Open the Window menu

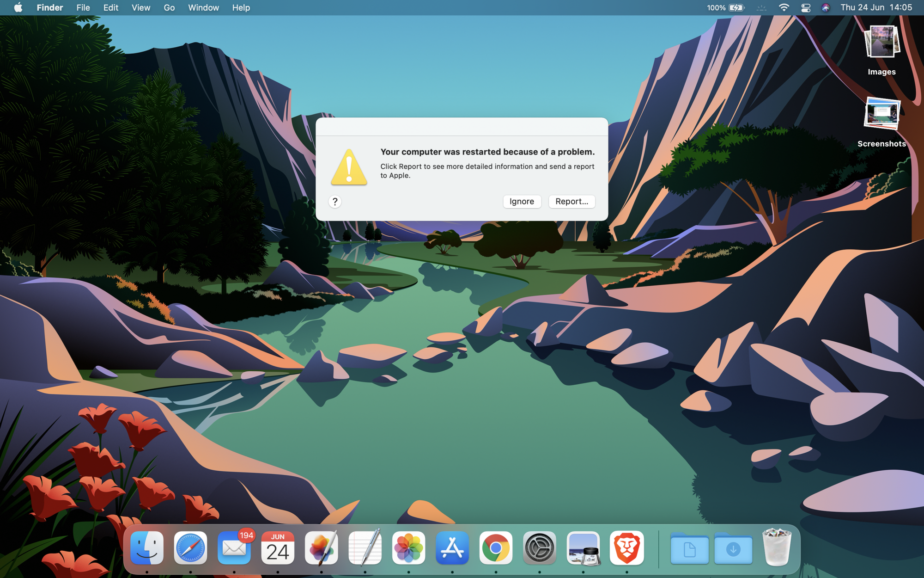[203, 7]
